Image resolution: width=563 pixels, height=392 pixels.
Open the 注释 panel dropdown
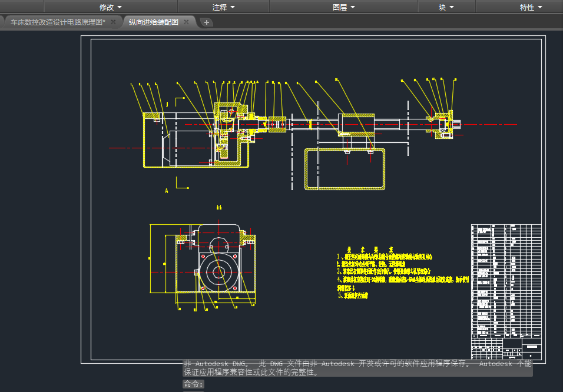223,7
